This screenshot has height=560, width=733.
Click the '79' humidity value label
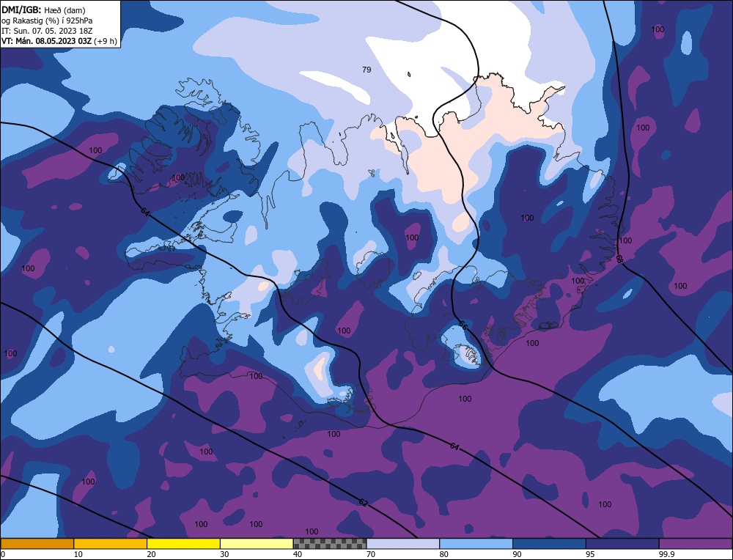(366, 70)
